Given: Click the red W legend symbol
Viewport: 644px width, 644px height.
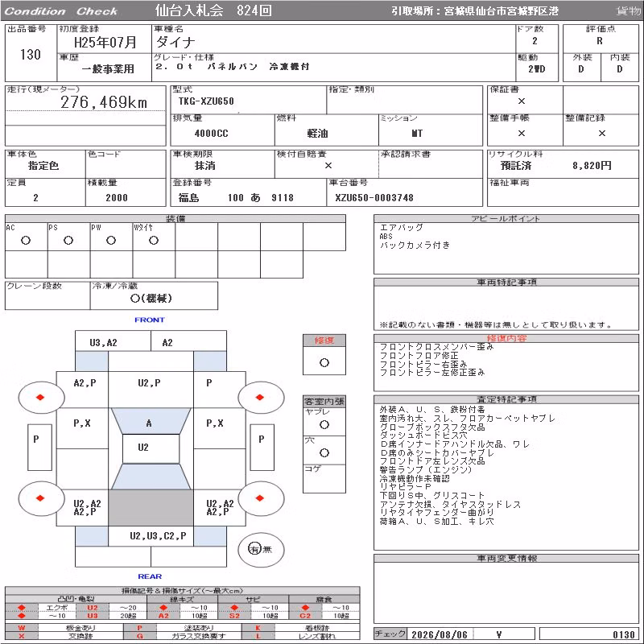Looking at the screenshot, I should (x=22, y=628).
